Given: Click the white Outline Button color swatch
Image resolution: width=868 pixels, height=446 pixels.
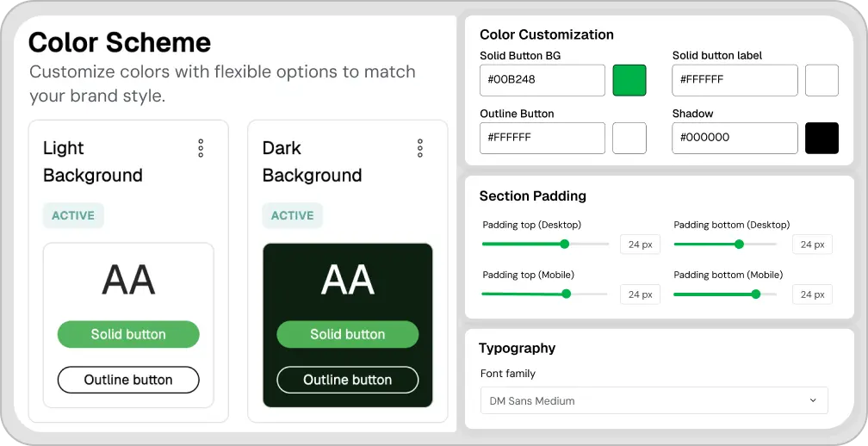Looking at the screenshot, I should [x=629, y=138].
